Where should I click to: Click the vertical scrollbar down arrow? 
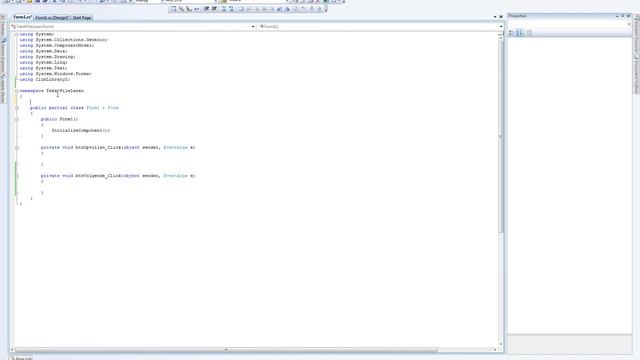click(x=500, y=344)
